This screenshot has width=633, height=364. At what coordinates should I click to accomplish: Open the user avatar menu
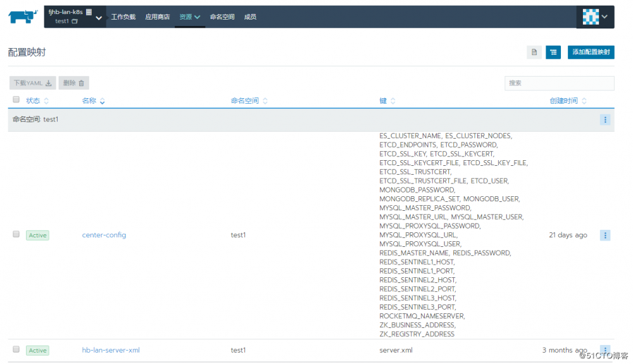[595, 17]
